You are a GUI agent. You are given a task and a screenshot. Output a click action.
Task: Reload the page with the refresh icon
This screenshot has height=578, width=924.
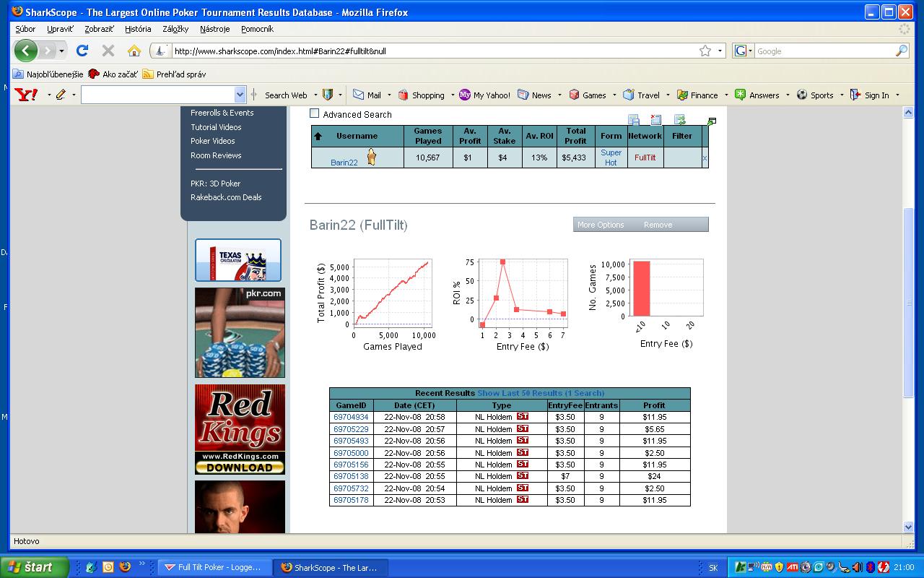[x=82, y=51]
